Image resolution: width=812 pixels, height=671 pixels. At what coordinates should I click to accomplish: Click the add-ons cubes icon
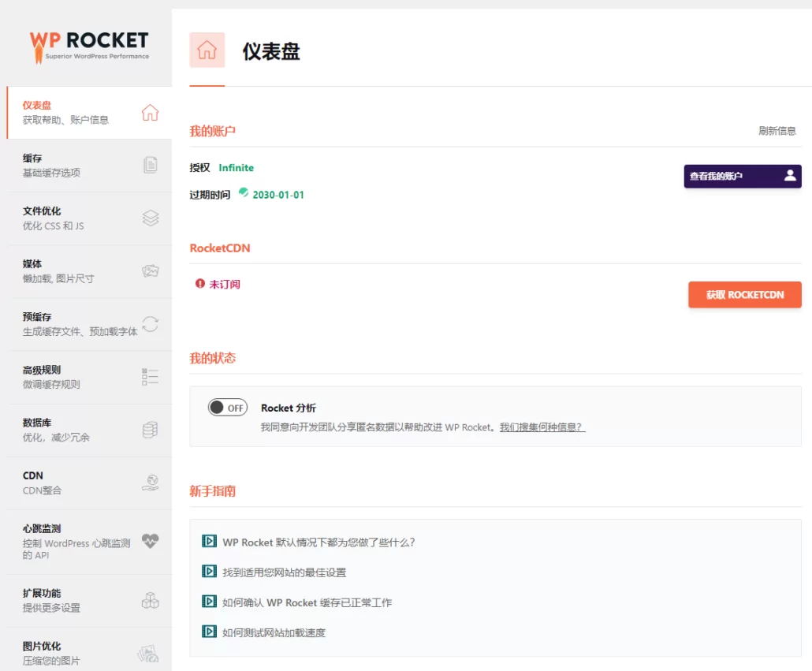150,600
